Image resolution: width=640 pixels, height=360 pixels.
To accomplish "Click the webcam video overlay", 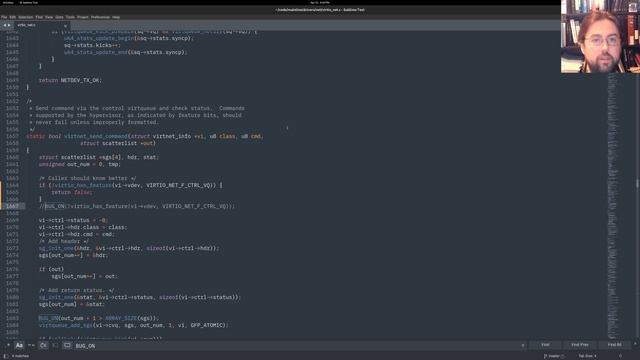I will (x=600, y=36).
